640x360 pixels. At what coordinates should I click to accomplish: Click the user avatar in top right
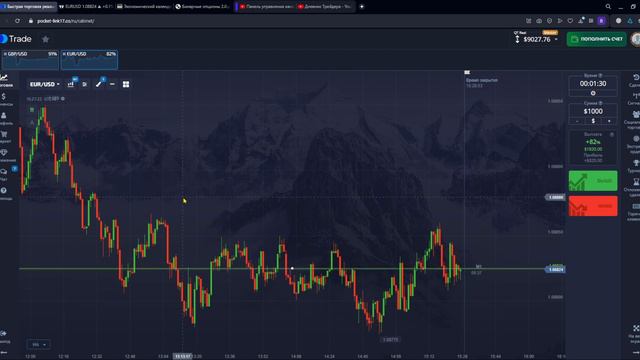pyautogui.click(x=636, y=39)
